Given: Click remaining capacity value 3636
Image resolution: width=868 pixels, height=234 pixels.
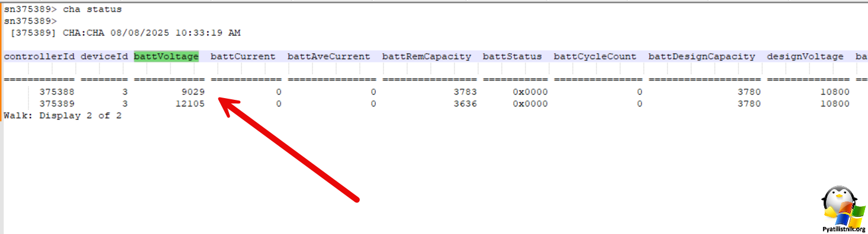Looking at the screenshot, I should click(x=465, y=103).
